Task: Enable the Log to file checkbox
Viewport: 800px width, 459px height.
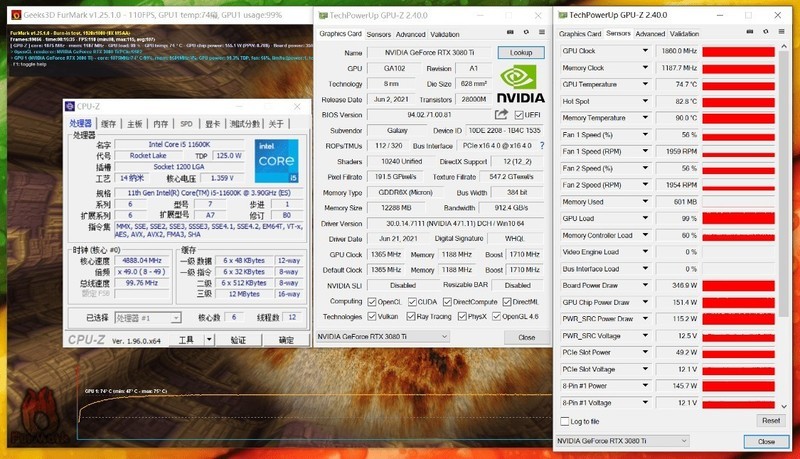Action: (x=565, y=421)
